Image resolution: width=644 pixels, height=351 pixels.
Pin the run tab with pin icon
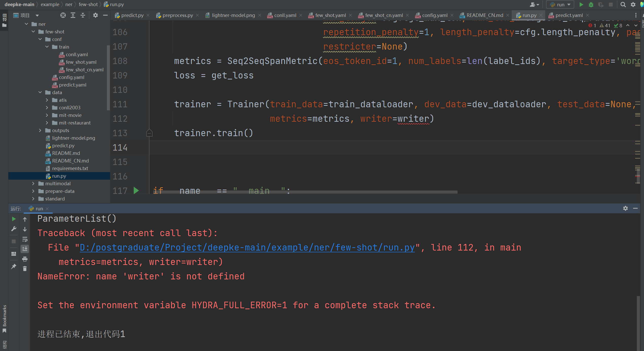click(x=14, y=266)
